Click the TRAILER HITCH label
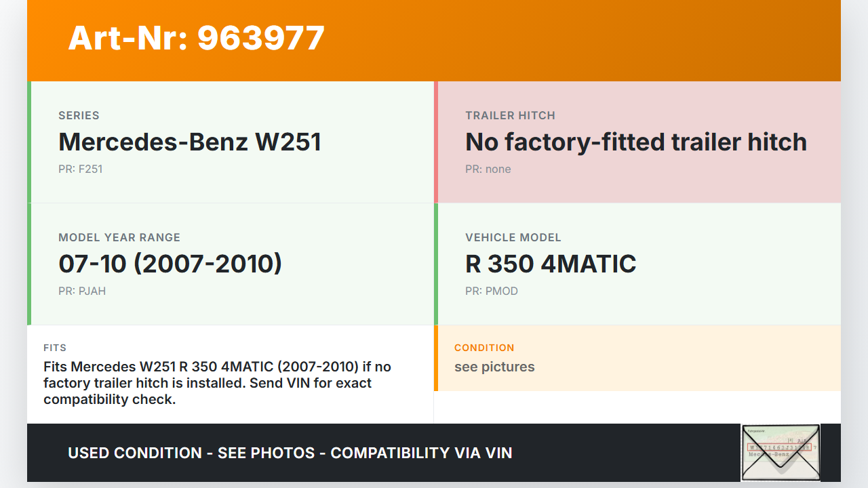The image size is (868, 488). [510, 115]
